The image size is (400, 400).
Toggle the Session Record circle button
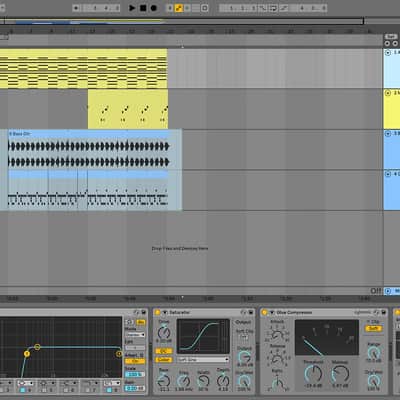point(205,8)
